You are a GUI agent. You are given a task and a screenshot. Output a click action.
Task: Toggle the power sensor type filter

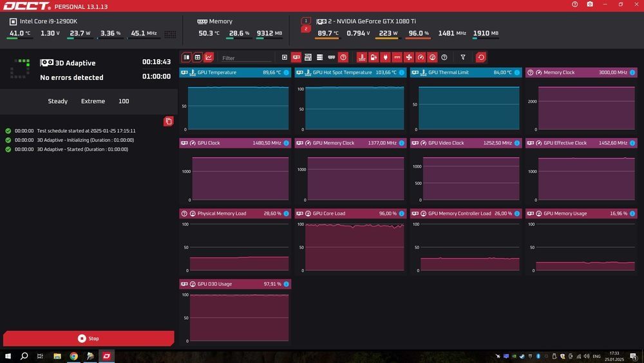(x=385, y=57)
